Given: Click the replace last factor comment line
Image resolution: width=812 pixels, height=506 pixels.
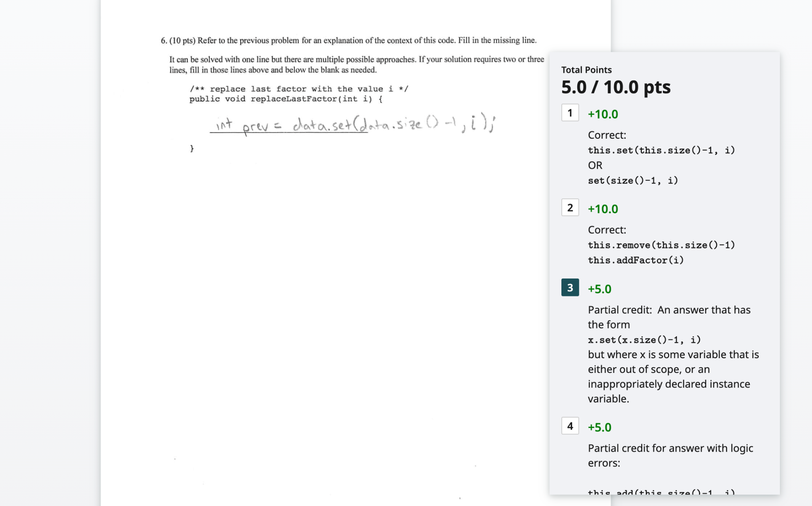Looking at the screenshot, I should pyautogui.click(x=299, y=89).
